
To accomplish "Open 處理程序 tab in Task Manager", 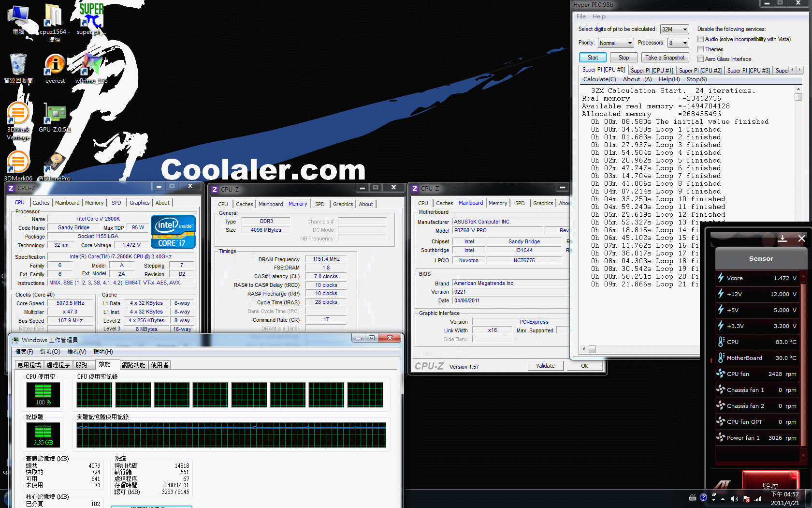I will [58, 365].
